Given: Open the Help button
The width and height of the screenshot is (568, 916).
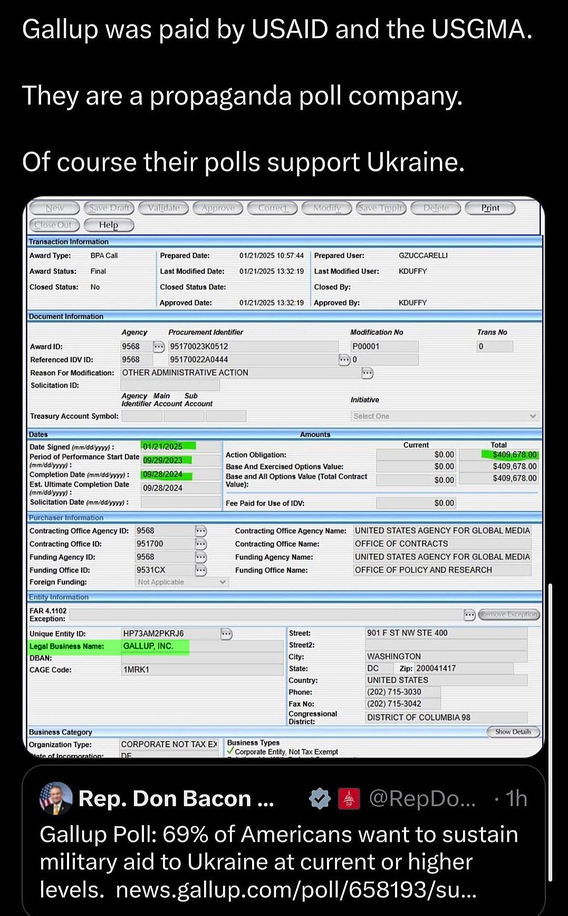Looking at the screenshot, I should (109, 224).
